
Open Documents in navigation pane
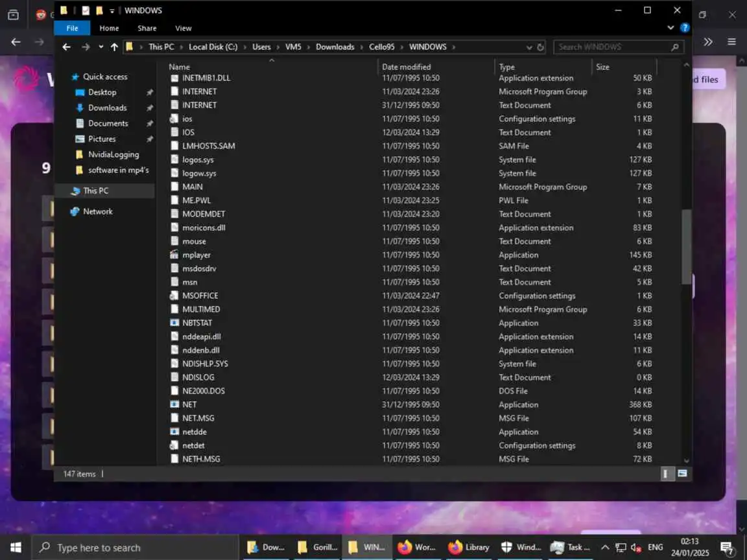click(108, 123)
